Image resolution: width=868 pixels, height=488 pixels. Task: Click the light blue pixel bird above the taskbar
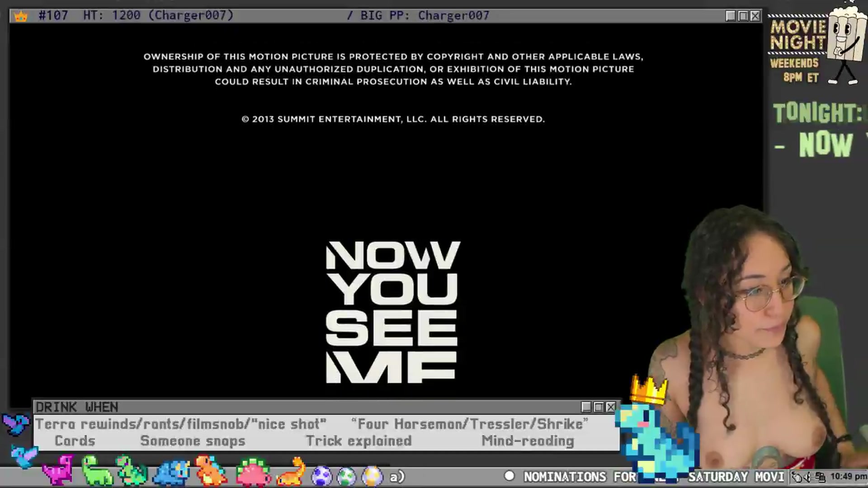pyautogui.click(x=24, y=456)
